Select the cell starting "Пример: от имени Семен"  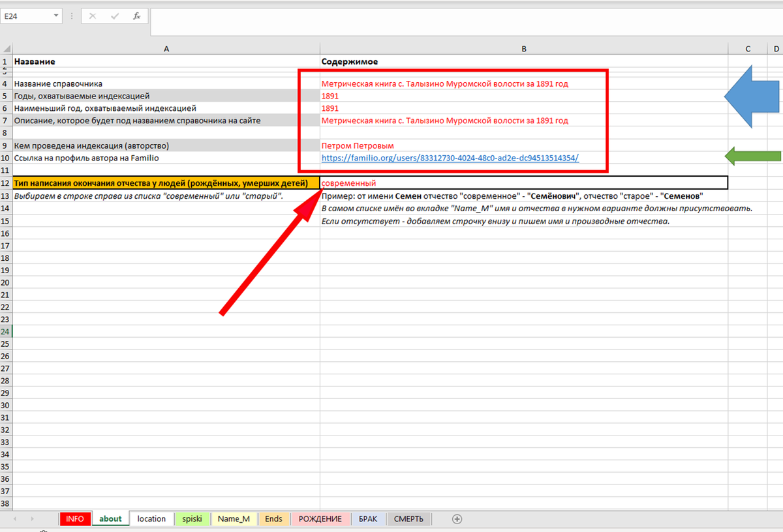524,196
